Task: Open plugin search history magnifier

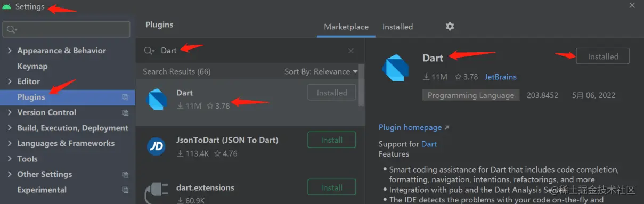Action: [x=149, y=51]
